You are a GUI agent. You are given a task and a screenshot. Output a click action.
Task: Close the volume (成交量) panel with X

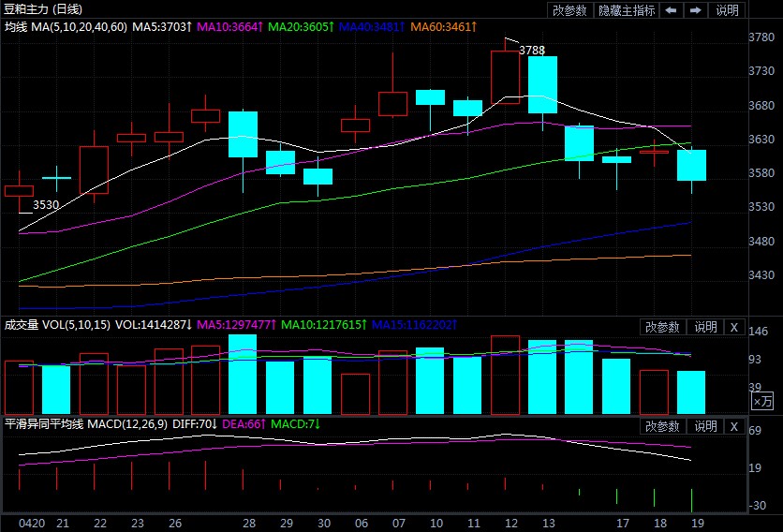pos(733,327)
